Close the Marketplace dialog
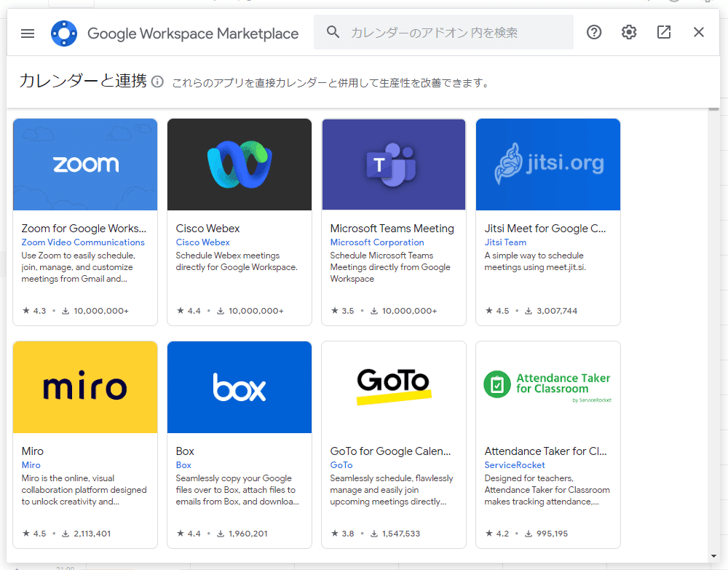 point(699,32)
